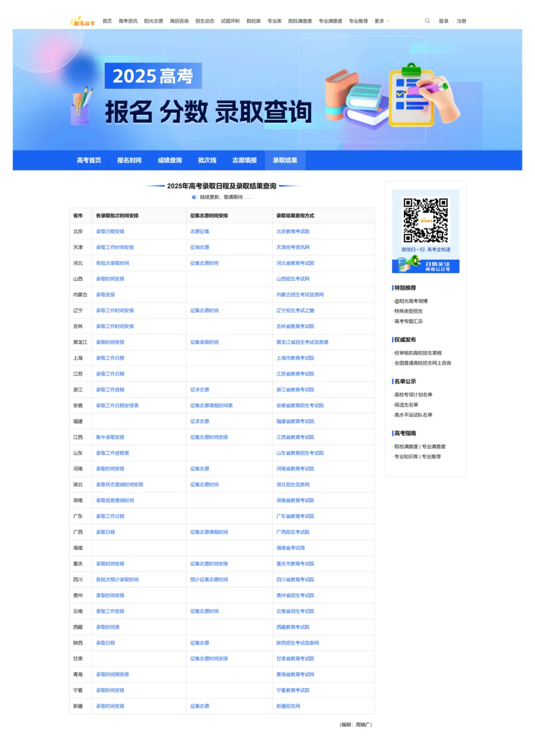Open 高考专题汇总 sidebar link

point(408,322)
